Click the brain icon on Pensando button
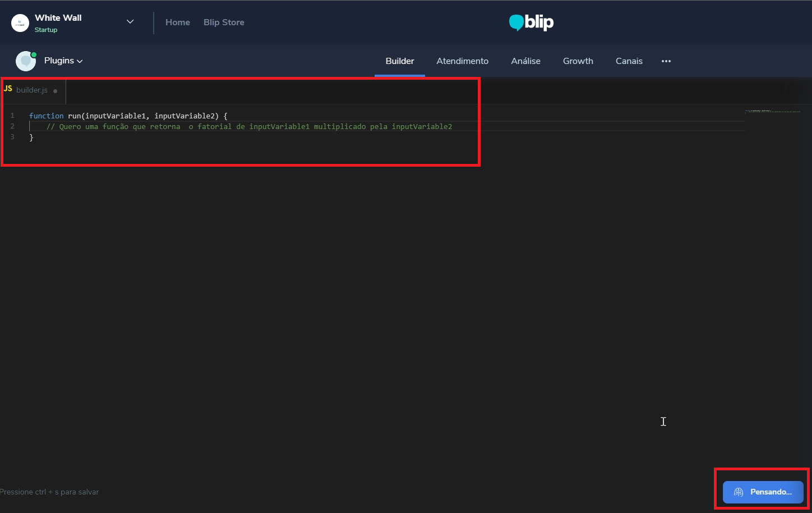This screenshot has width=812, height=513. pyautogui.click(x=739, y=492)
